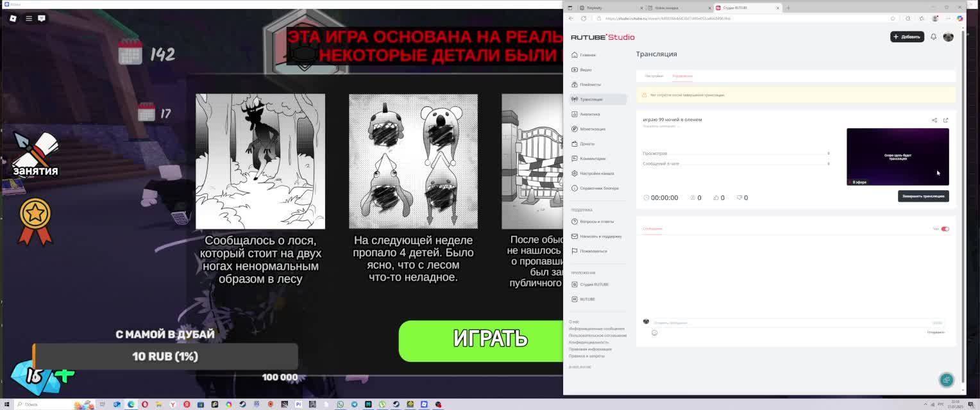
Task: Open the Roblox chat icon in game
Action: tap(42, 18)
